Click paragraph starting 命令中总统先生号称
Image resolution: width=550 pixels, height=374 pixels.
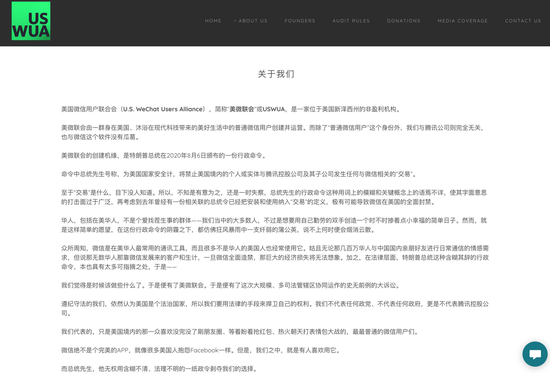[239, 174]
